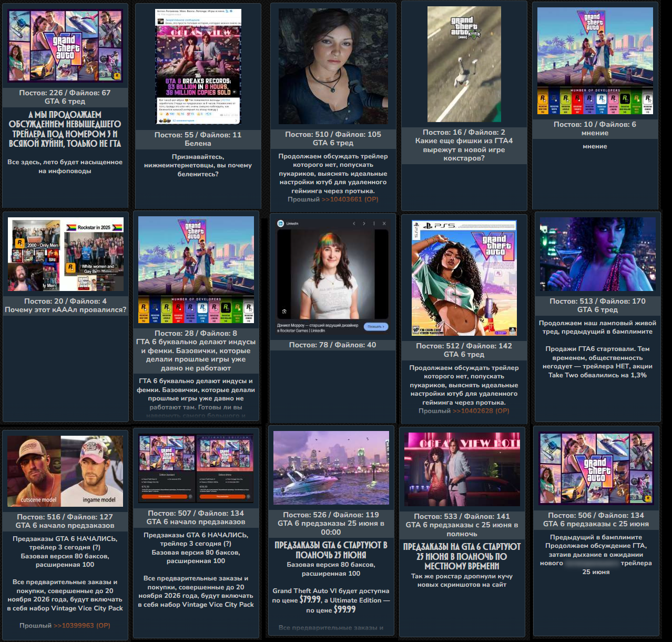
Task: Click text 'Признавайтесь, нижнеинтернетовцы, вы почему беленитесь?'
Action: 198,165
